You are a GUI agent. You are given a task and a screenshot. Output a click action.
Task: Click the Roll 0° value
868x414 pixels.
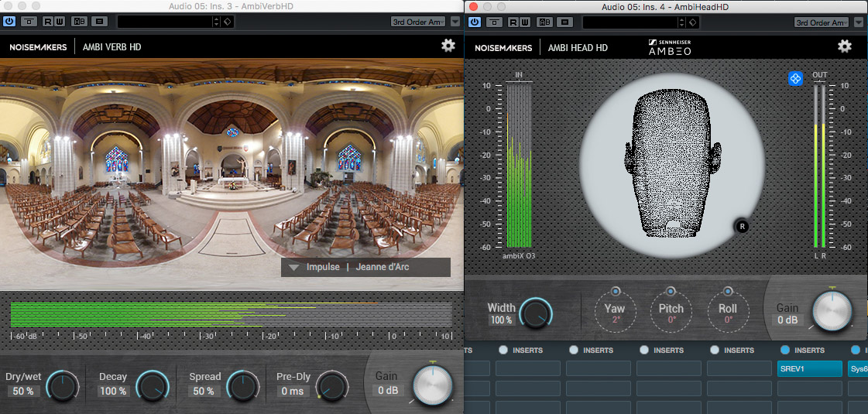point(729,320)
